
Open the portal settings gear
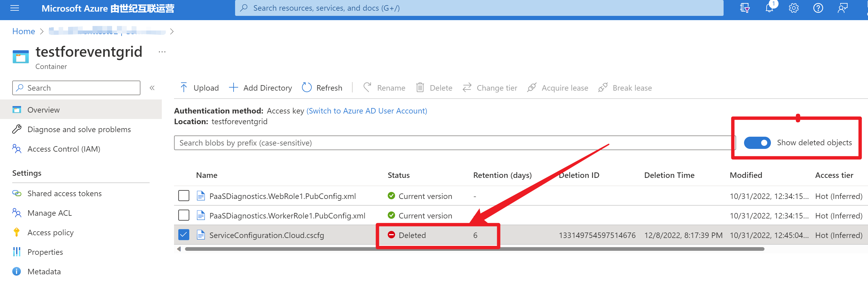point(794,8)
